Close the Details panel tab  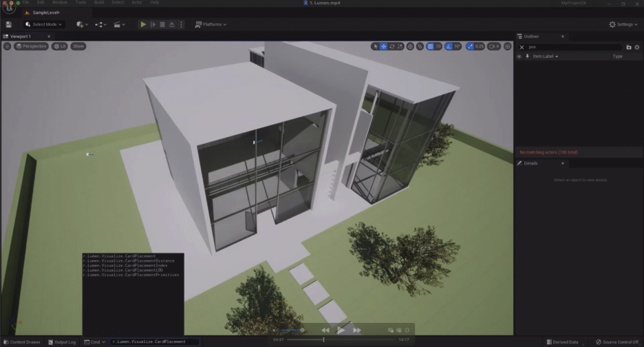(563, 163)
